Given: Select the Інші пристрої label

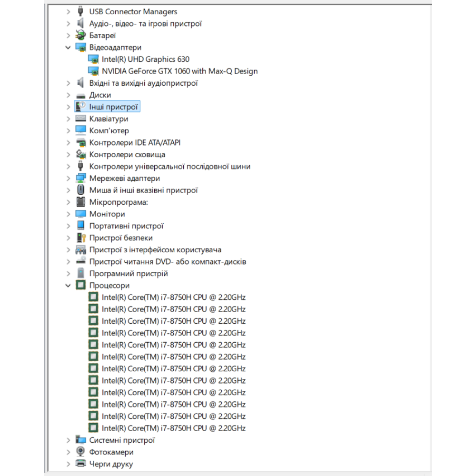Looking at the screenshot, I should [114, 107].
